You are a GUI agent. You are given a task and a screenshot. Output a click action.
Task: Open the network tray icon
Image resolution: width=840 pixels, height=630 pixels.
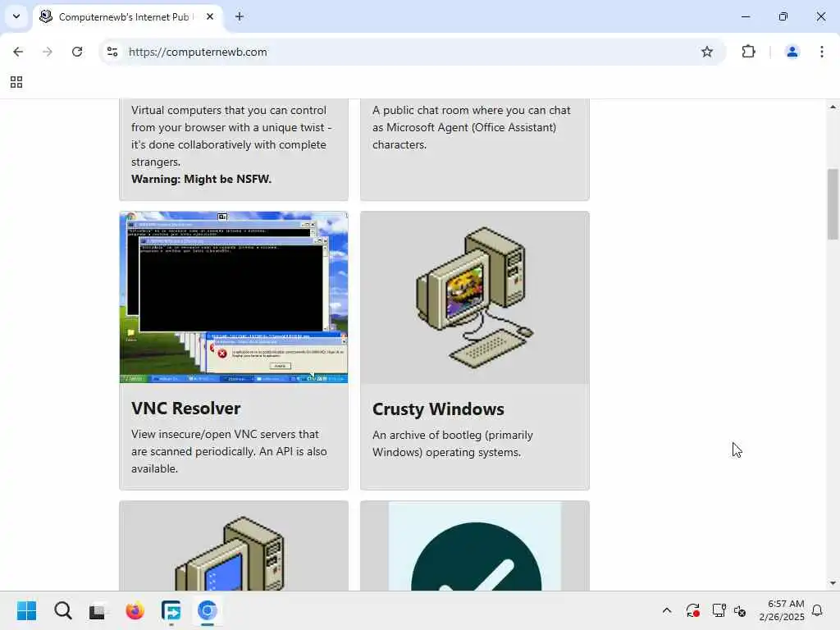719,610
